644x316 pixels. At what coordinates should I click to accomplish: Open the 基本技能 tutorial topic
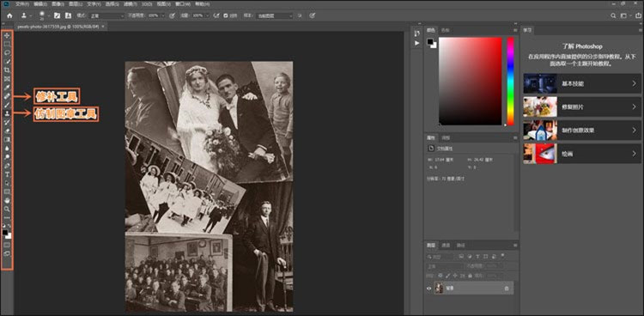[x=582, y=84]
